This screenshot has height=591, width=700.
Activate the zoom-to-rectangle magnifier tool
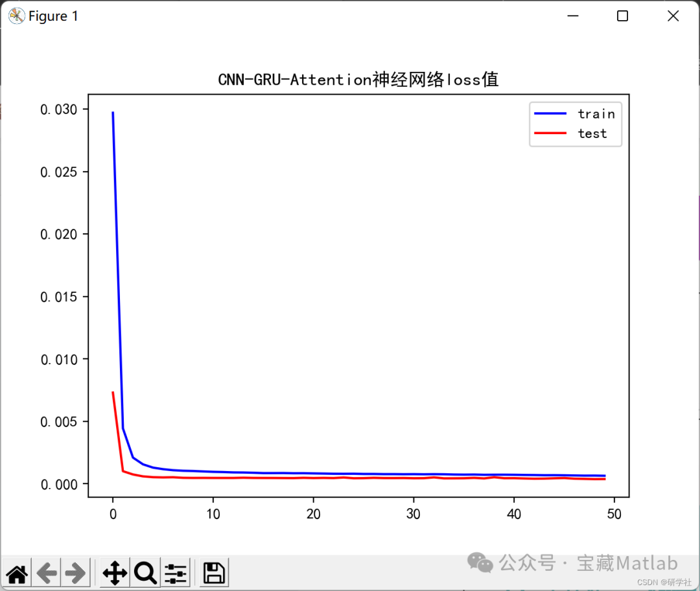tap(144, 573)
